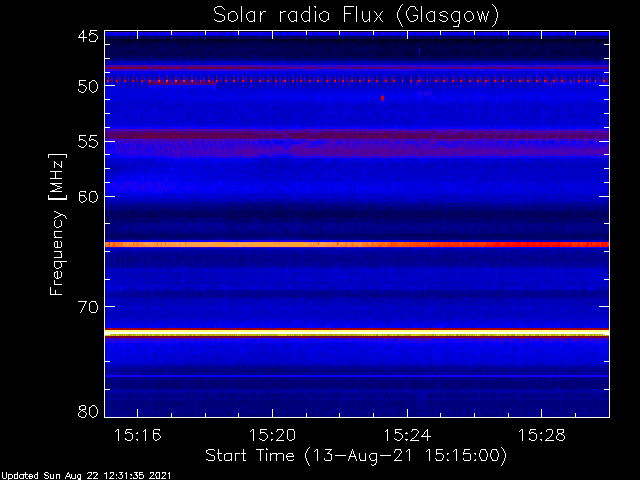Click the '15:20' time tick label
This screenshot has height=480, width=640.
(x=272, y=436)
